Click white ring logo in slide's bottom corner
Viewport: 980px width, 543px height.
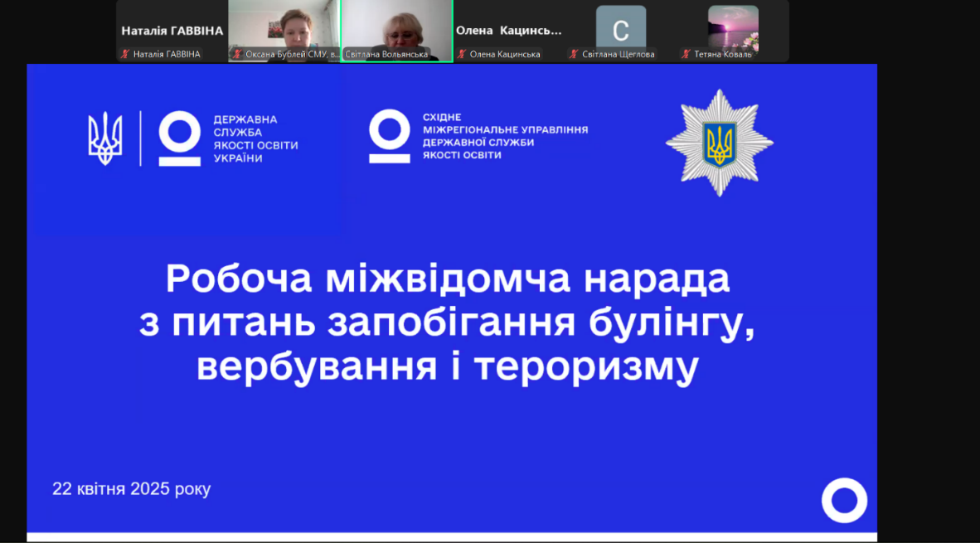844,501
